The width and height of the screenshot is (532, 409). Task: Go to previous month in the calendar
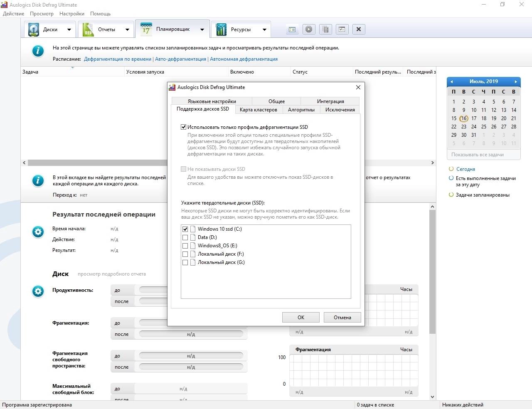[451, 81]
